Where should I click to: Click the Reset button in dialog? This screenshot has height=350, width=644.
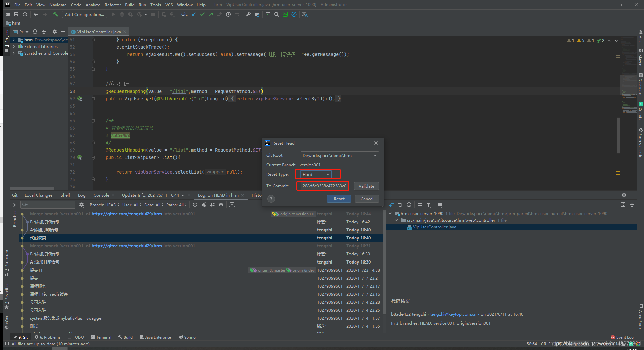coord(339,199)
